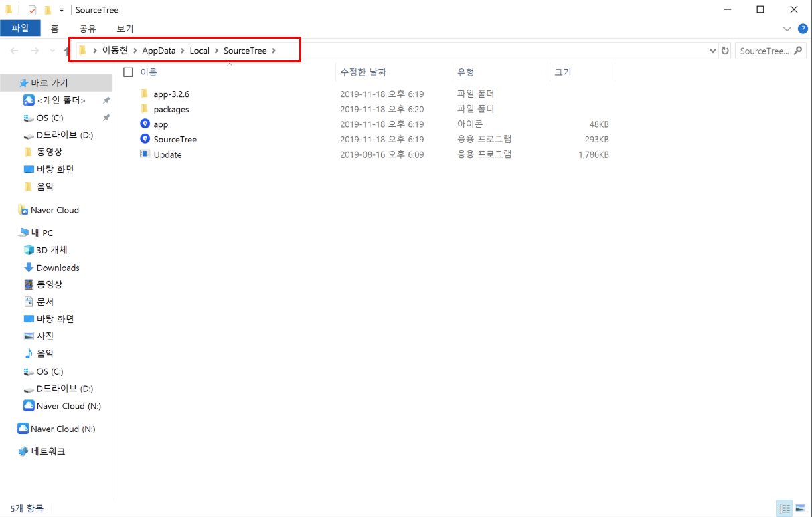Switch to details view in status bar
The image size is (812, 517).
click(784, 508)
